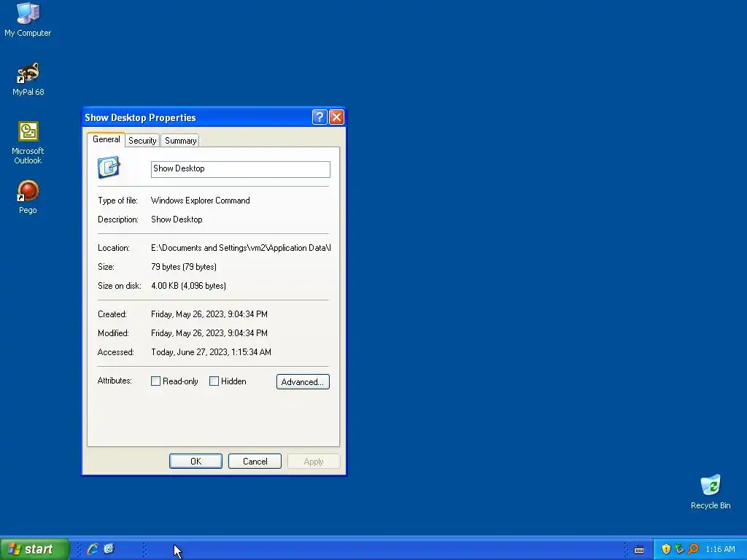Close the Show Desktop Properties dialog
Viewport: 747px width, 560px height.
click(x=336, y=117)
